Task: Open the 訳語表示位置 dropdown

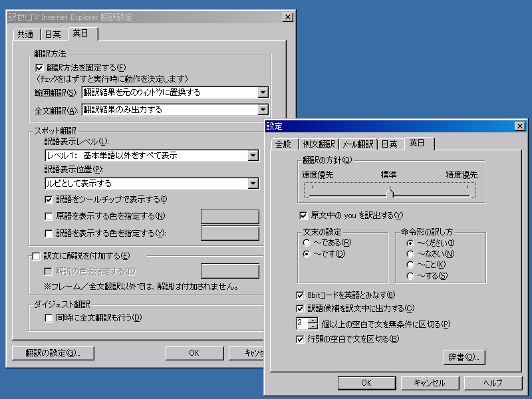Action: click(x=253, y=184)
